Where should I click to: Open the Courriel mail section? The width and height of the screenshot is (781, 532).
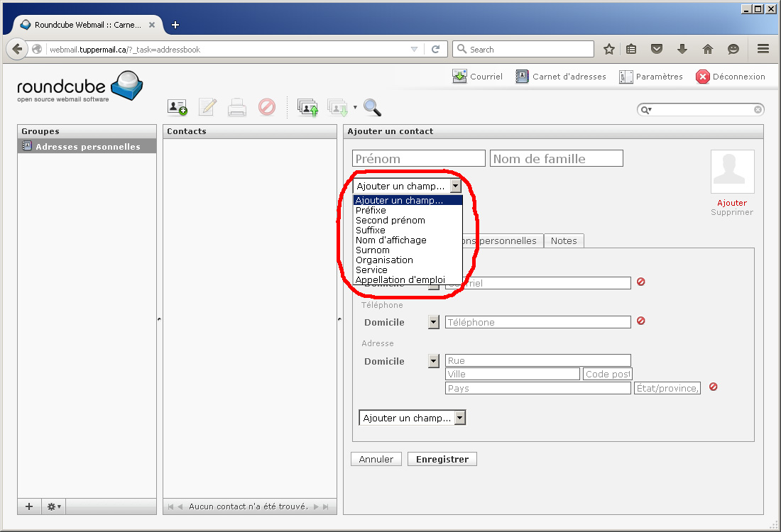click(x=477, y=77)
